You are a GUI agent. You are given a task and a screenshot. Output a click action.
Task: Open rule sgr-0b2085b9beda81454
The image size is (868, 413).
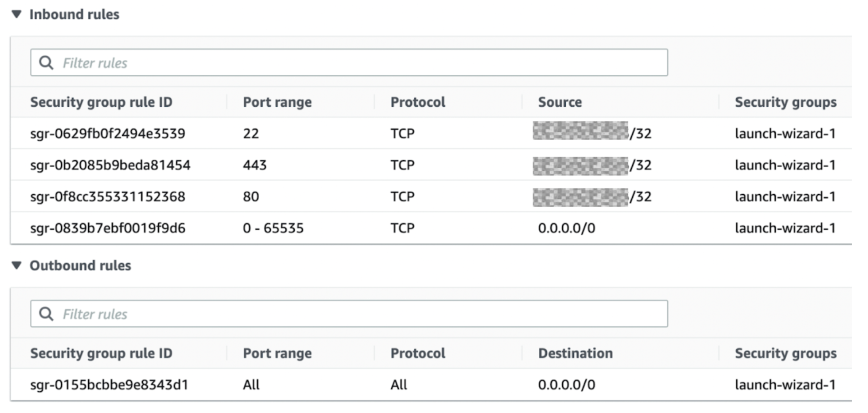click(111, 165)
